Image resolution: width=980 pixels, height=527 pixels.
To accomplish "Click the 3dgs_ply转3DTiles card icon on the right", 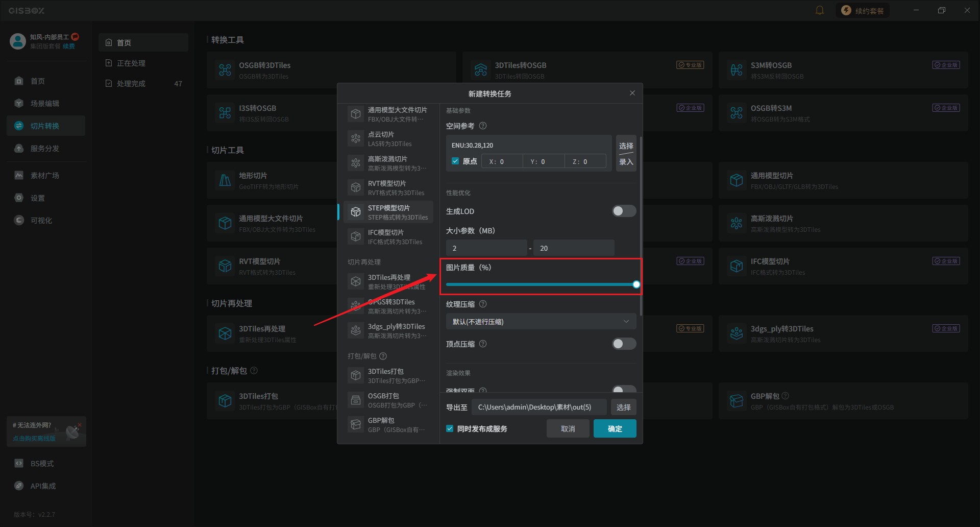I will (737, 333).
